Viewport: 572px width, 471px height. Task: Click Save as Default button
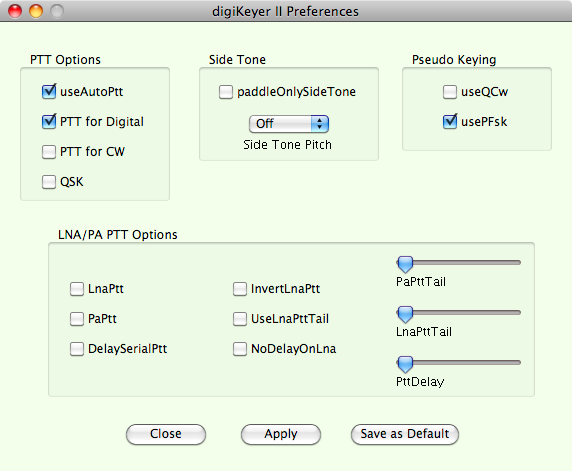click(x=405, y=434)
